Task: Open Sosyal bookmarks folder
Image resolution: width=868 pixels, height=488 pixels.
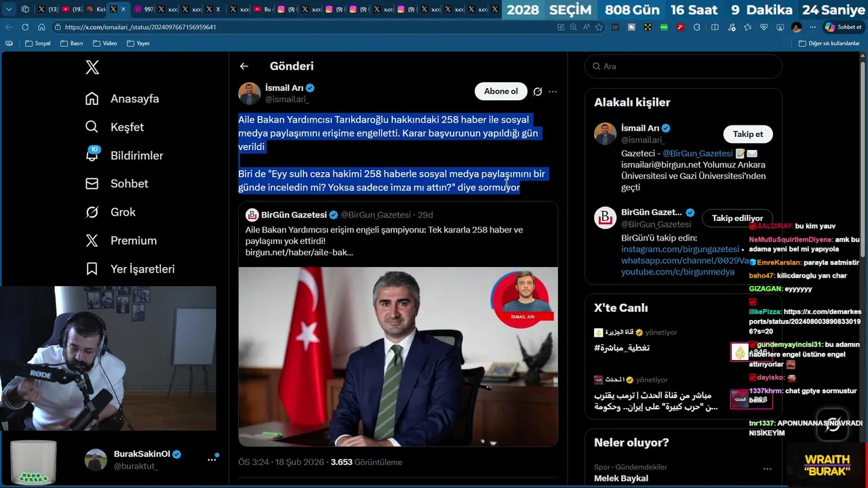Action: point(38,43)
